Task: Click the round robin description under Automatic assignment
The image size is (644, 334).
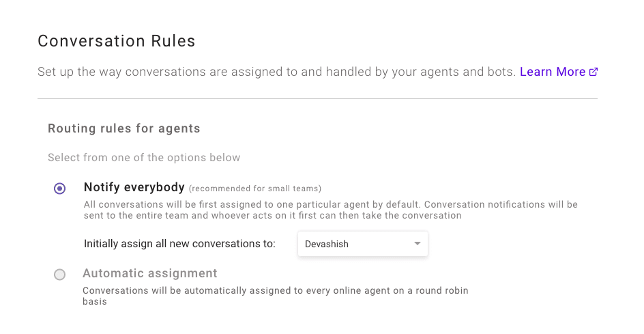Action: point(275,296)
